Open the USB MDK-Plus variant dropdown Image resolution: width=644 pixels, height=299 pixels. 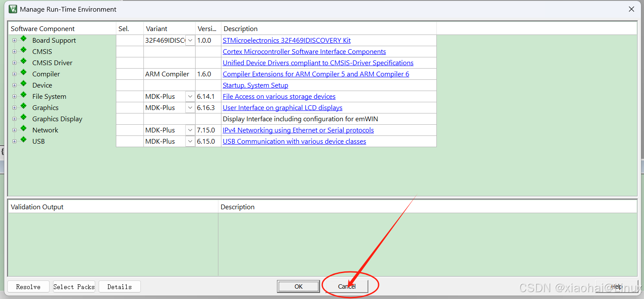click(x=190, y=142)
